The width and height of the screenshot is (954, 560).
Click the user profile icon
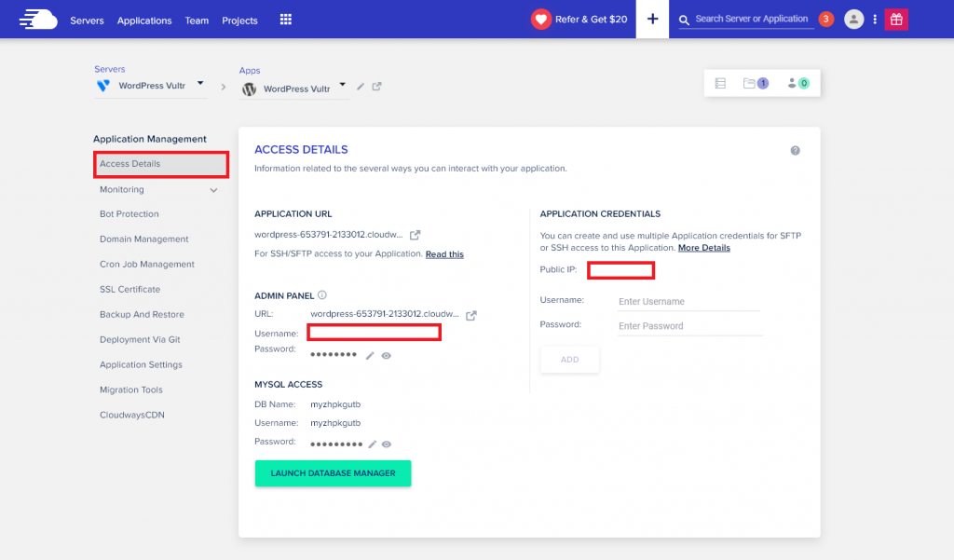tap(854, 19)
